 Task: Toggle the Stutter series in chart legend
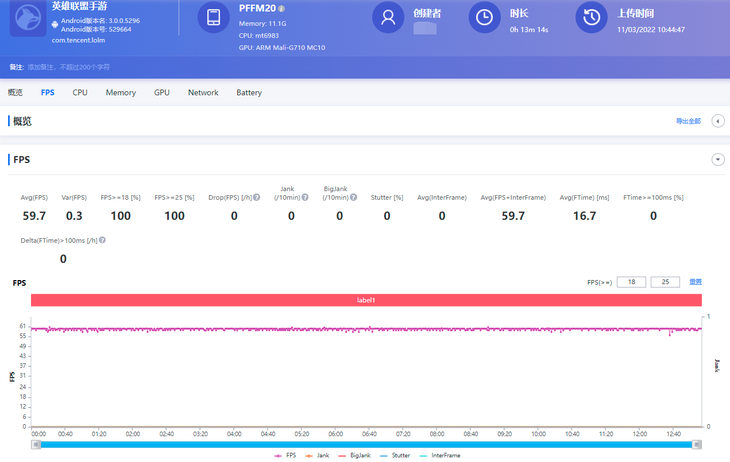tap(396, 455)
